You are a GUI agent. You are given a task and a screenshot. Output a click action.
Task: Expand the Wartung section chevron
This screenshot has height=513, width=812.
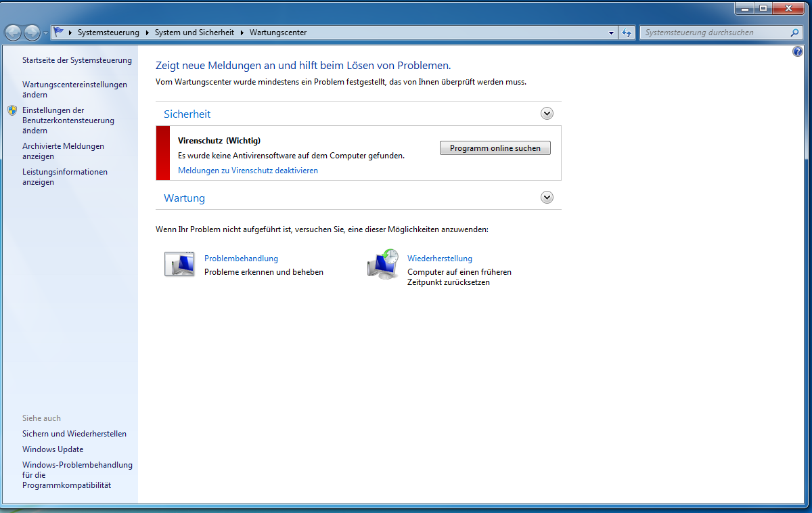click(547, 198)
